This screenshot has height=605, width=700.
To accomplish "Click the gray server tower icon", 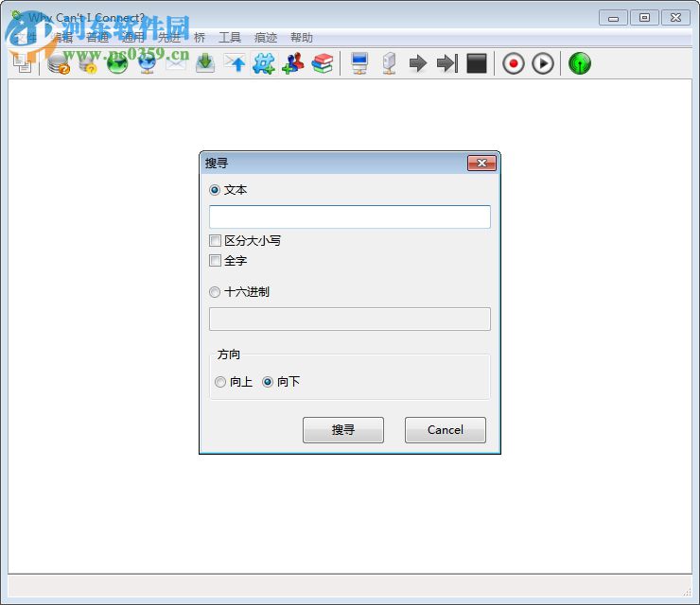I will point(390,63).
